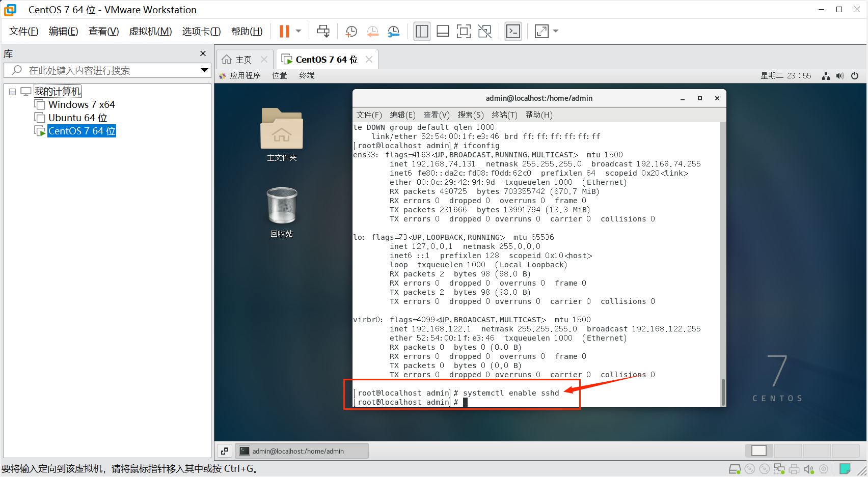Click the first CD/DVD drive status icon

click(x=750, y=469)
